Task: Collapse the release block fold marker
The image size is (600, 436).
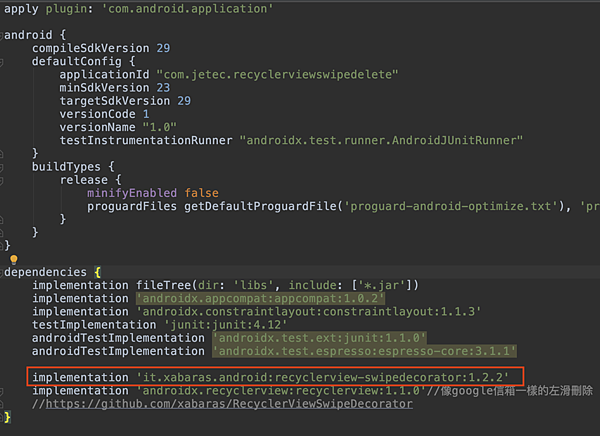Action: pos(2,180)
